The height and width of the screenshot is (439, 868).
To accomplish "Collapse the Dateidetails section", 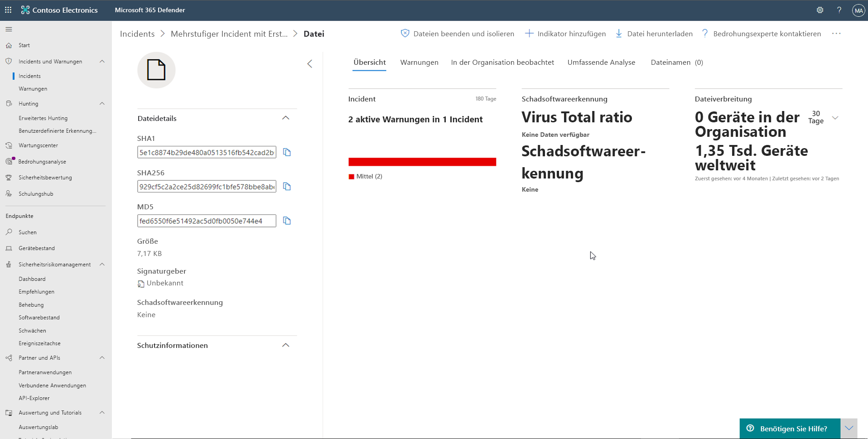I will [286, 118].
